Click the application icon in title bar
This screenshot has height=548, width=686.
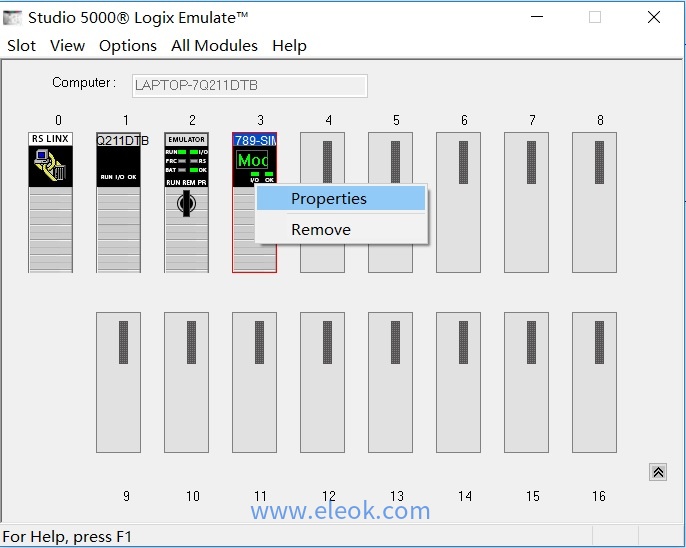point(13,17)
